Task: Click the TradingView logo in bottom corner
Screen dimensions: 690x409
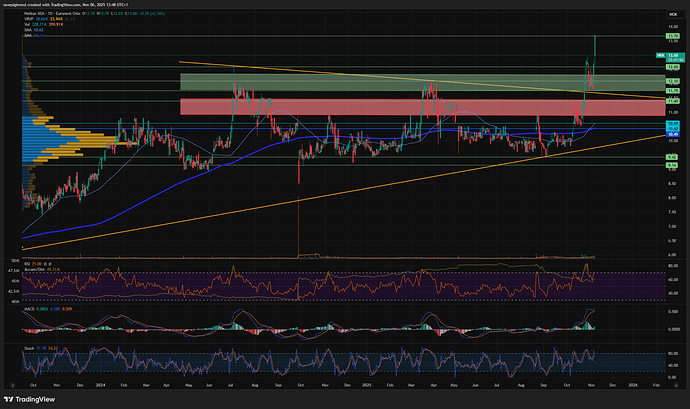Action: click(32, 399)
